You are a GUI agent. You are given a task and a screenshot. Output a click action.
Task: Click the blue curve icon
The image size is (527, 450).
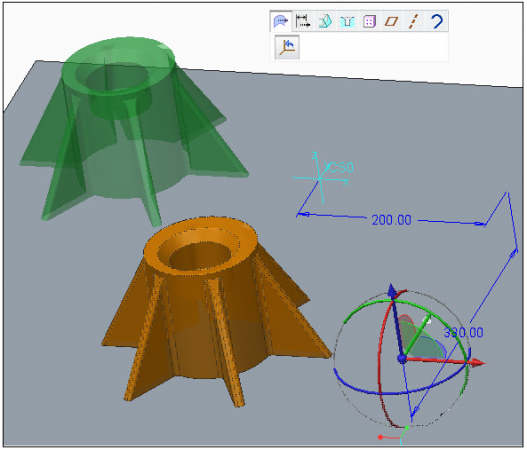[x=437, y=22]
